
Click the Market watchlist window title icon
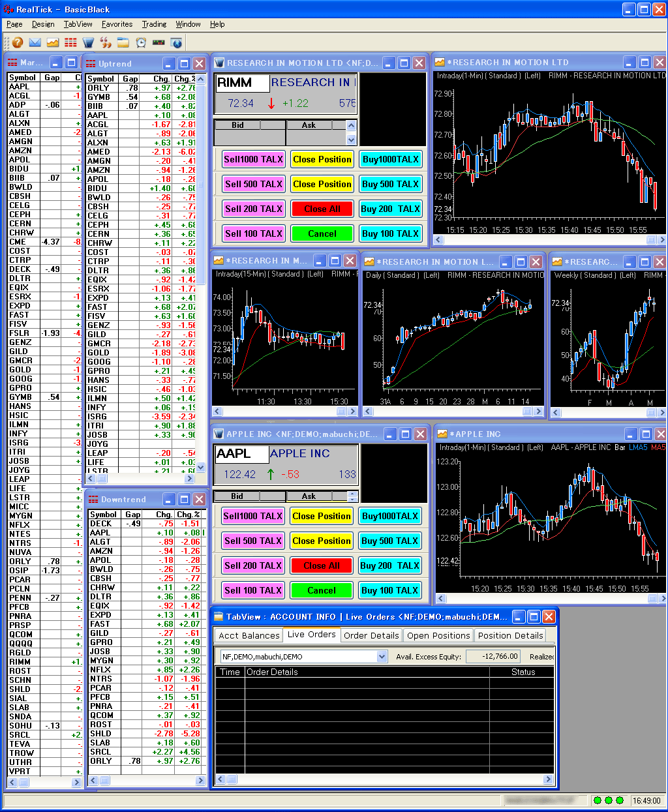click(x=12, y=63)
